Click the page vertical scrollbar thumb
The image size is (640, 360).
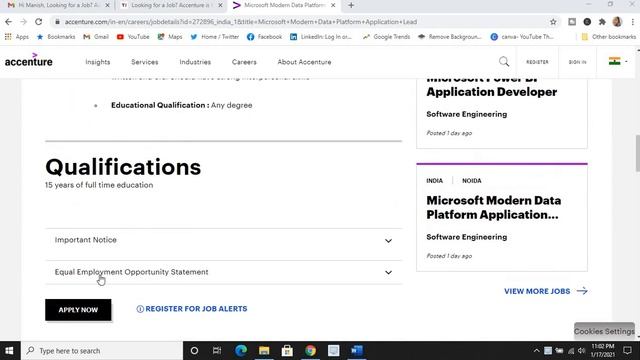(x=638, y=153)
